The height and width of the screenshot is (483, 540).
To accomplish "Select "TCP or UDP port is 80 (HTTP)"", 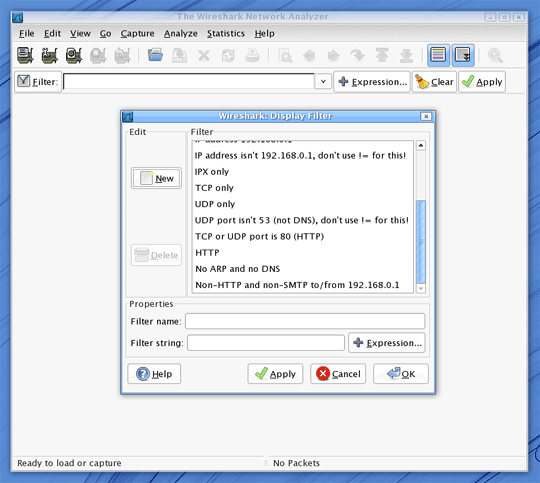I will [302, 236].
